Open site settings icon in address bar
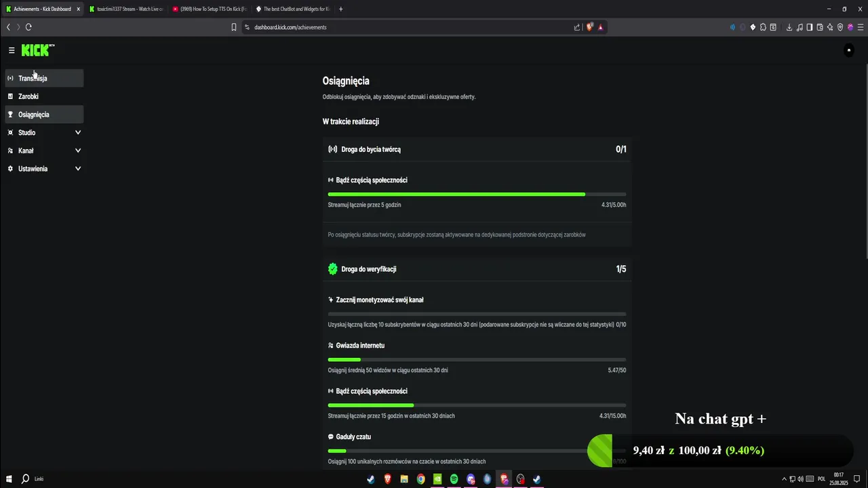The height and width of the screenshot is (488, 868). [x=248, y=27]
